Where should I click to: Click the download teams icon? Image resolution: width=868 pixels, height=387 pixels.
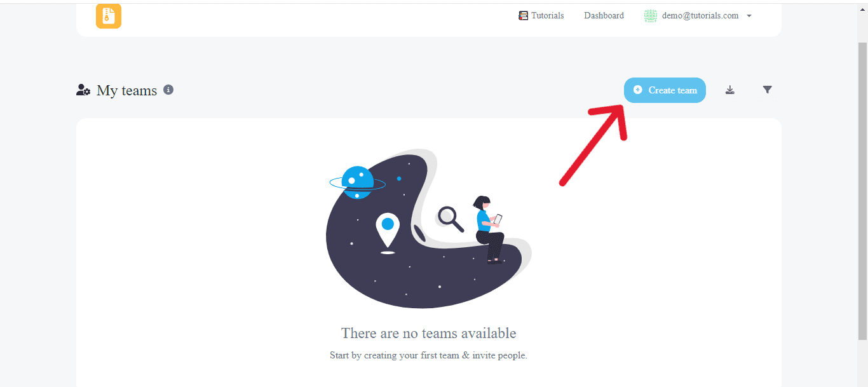(x=730, y=90)
